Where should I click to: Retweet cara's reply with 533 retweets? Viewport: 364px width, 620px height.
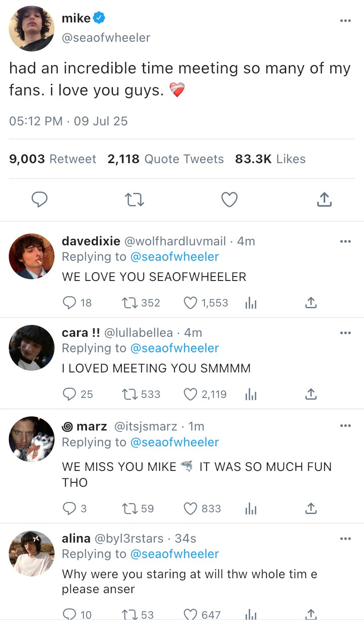coord(131,394)
